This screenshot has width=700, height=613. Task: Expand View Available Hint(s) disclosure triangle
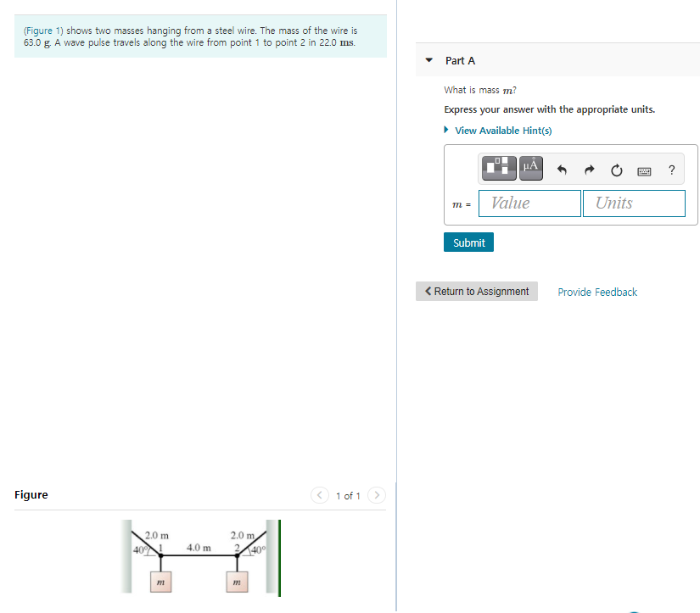(x=445, y=130)
